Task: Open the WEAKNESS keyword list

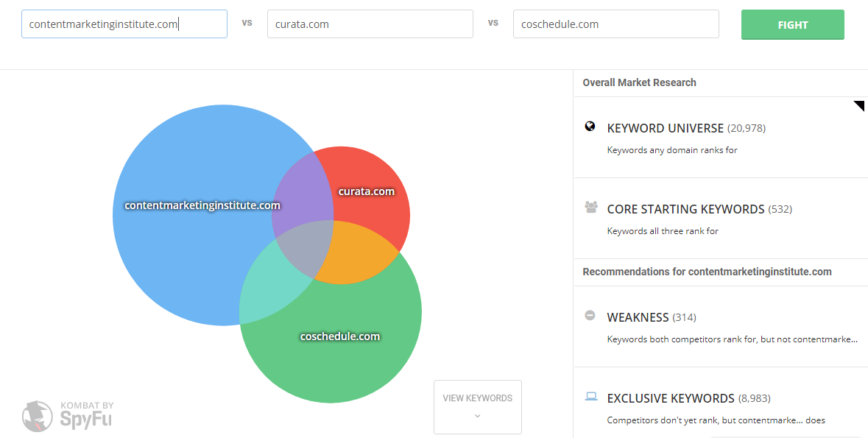Action: (x=636, y=317)
